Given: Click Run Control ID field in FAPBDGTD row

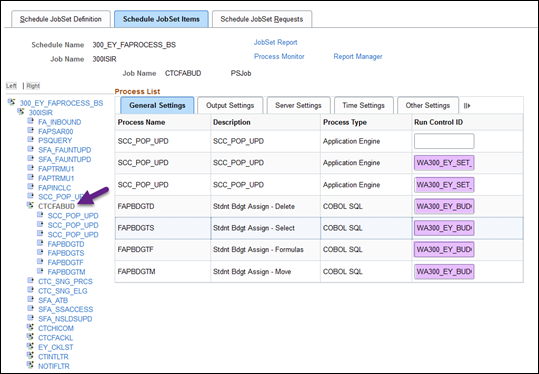Looking at the screenshot, I should coord(444,207).
